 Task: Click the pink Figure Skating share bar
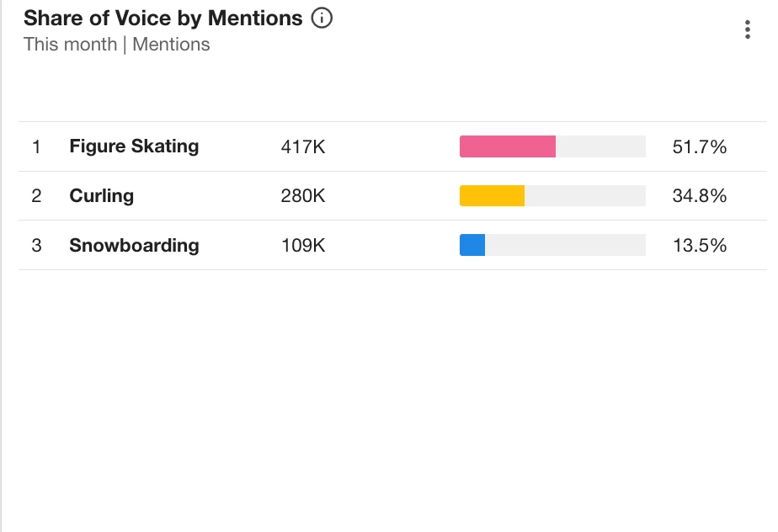[x=507, y=147]
